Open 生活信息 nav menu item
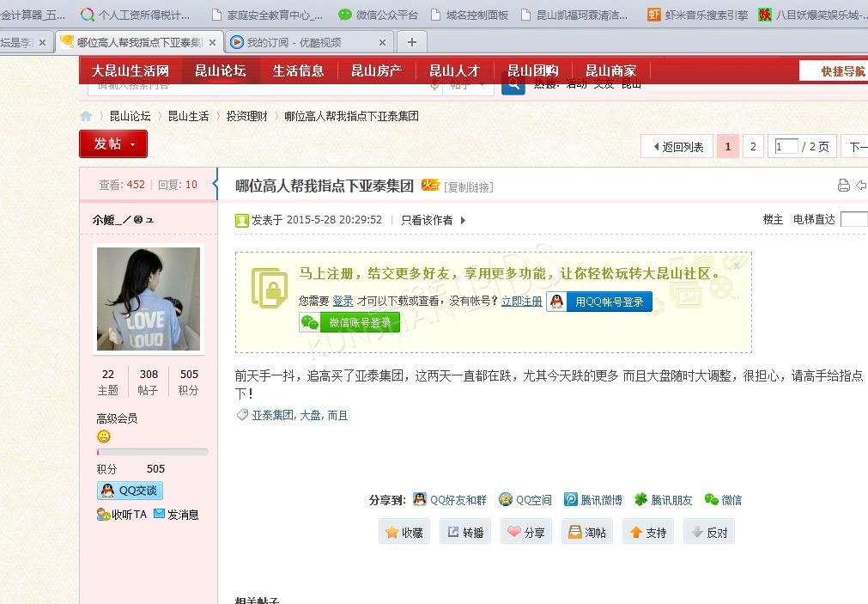 299,71
